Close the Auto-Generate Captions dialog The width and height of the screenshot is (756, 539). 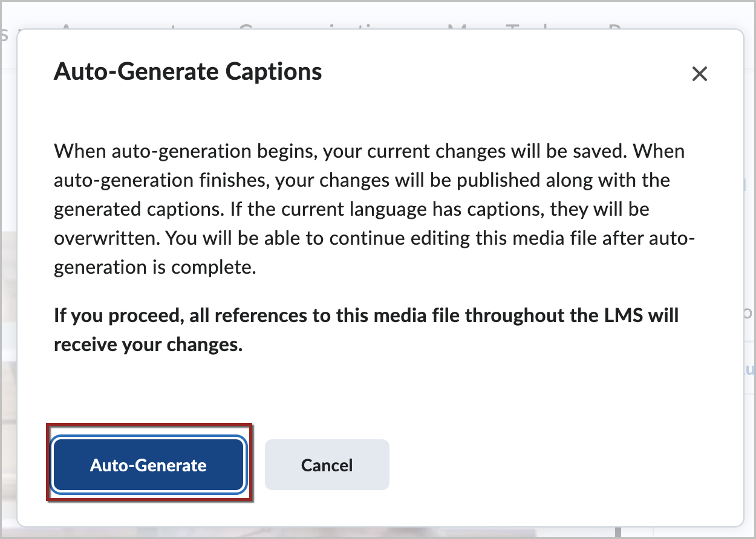(700, 74)
